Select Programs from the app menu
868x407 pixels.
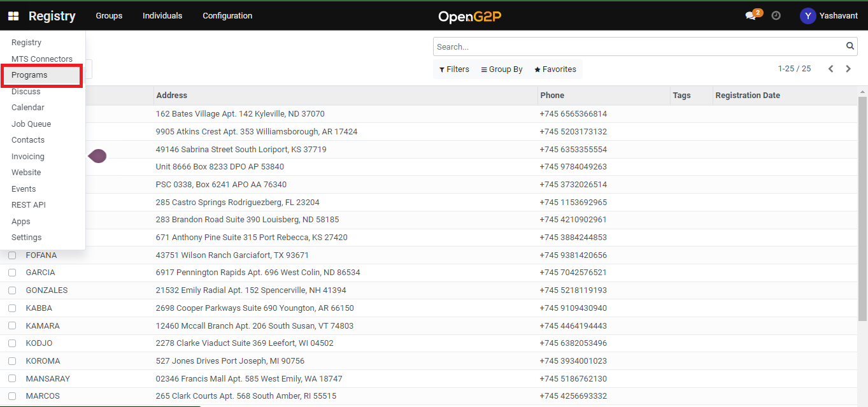29,75
